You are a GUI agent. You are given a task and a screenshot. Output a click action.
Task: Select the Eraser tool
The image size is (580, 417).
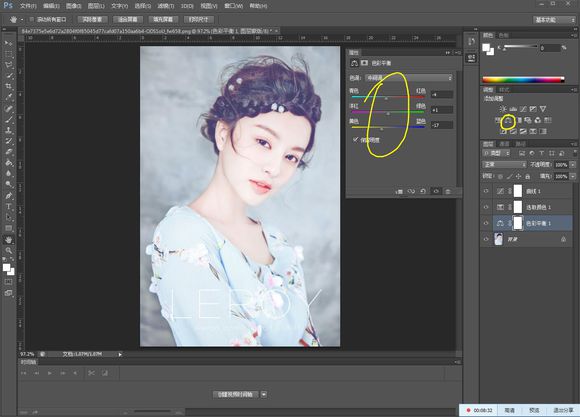coord(8,152)
